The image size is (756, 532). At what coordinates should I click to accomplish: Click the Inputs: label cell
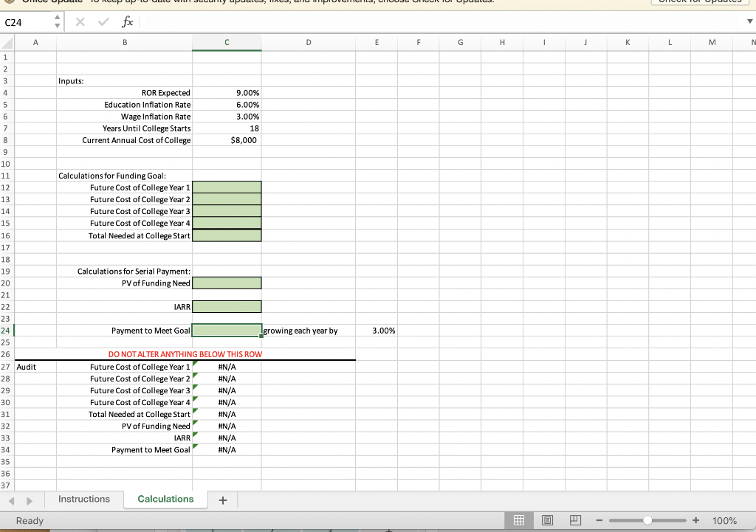(x=124, y=81)
